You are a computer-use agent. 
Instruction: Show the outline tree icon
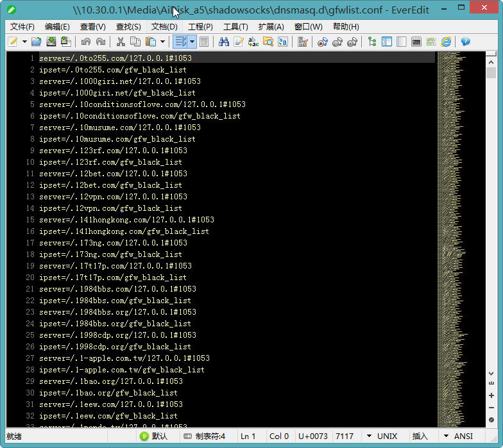[372, 42]
